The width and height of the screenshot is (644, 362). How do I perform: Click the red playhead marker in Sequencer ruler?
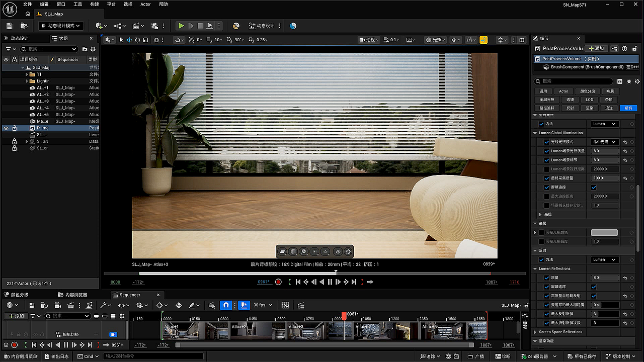[344, 316]
